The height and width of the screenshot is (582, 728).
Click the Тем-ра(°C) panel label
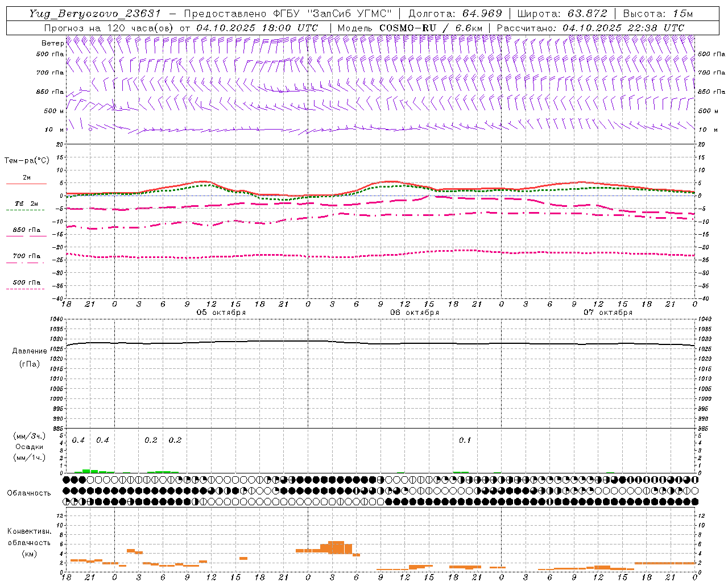(x=27, y=161)
